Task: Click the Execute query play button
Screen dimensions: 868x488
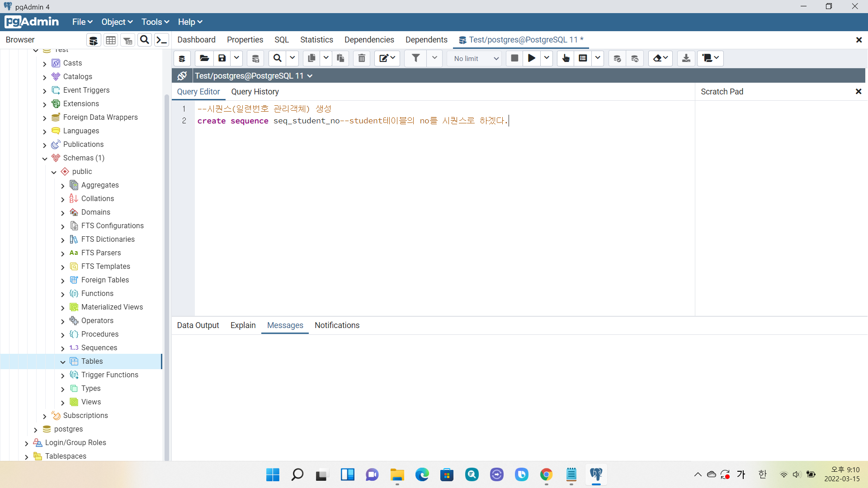Action: tap(532, 58)
